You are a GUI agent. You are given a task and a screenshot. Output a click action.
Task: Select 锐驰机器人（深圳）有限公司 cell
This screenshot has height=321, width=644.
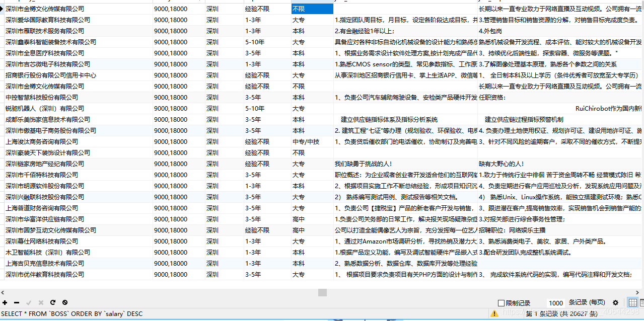pos(78,108)
